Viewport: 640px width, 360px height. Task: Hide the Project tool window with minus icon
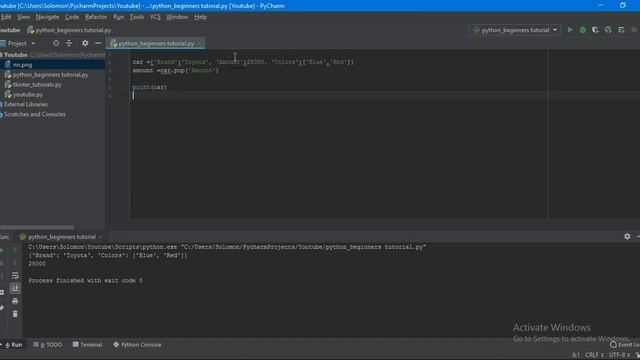pyautogui.click(x=98, y=43)
